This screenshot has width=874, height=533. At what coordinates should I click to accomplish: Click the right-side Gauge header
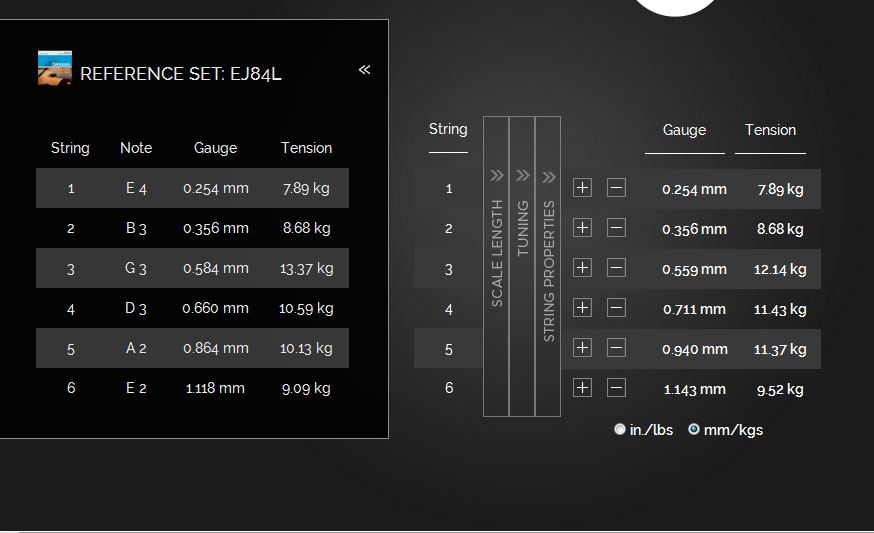pos(684,130)
